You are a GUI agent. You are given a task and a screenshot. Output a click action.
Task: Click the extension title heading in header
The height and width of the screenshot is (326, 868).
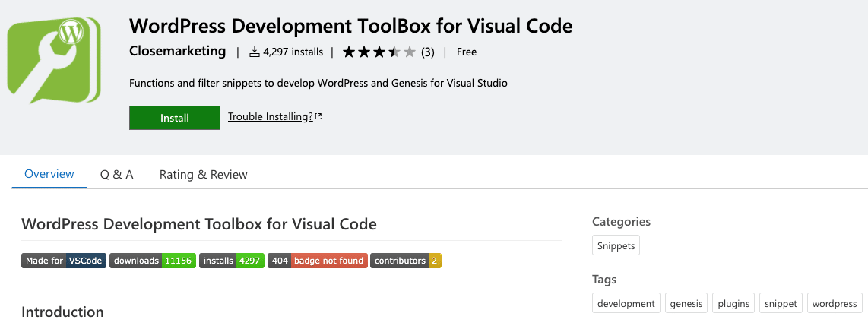click(350, 25)
